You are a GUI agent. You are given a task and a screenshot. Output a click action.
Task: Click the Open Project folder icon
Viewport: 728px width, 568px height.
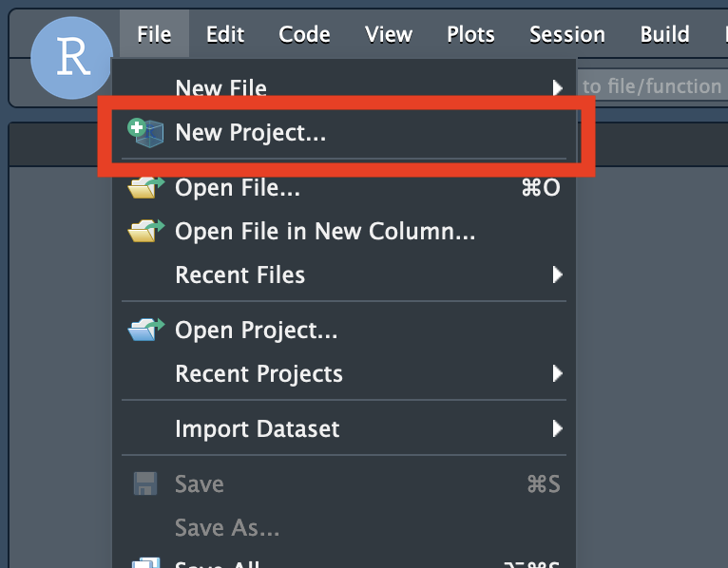click(145, 331)
